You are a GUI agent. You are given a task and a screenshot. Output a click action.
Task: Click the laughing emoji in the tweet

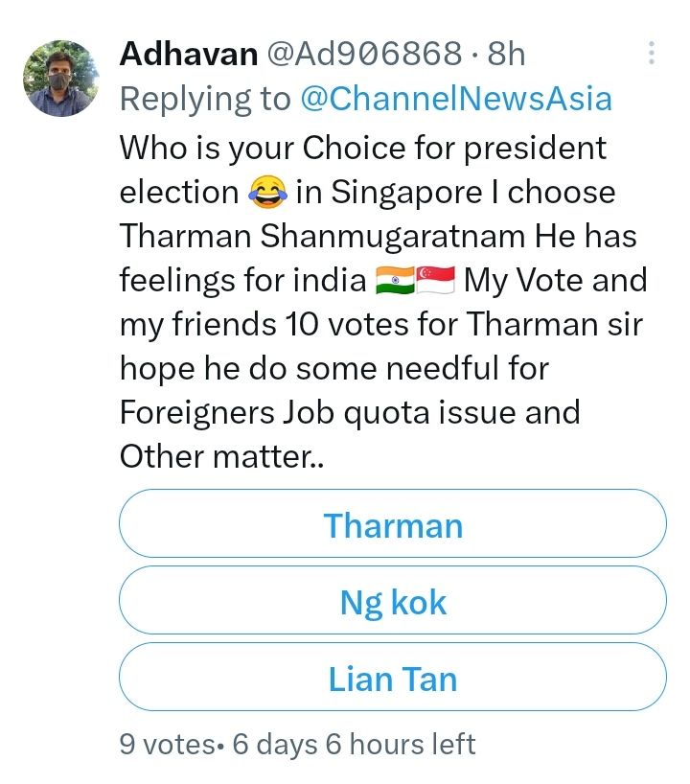click(267, 193)
